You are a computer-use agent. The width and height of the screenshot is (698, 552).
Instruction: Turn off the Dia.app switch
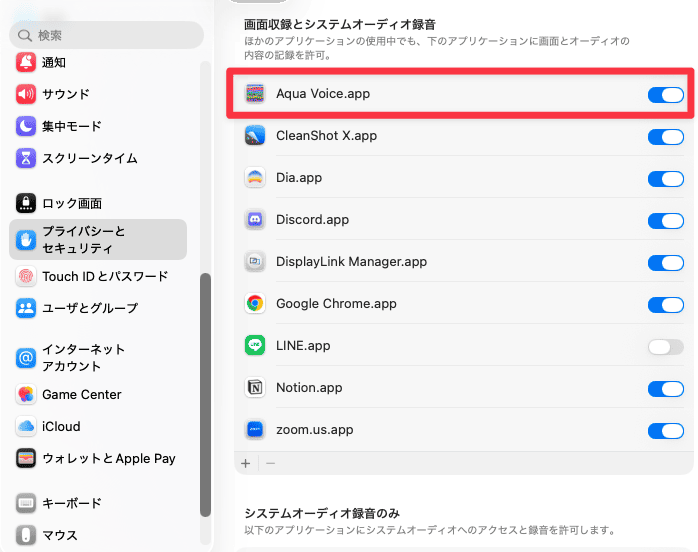(x=666, y=179)
